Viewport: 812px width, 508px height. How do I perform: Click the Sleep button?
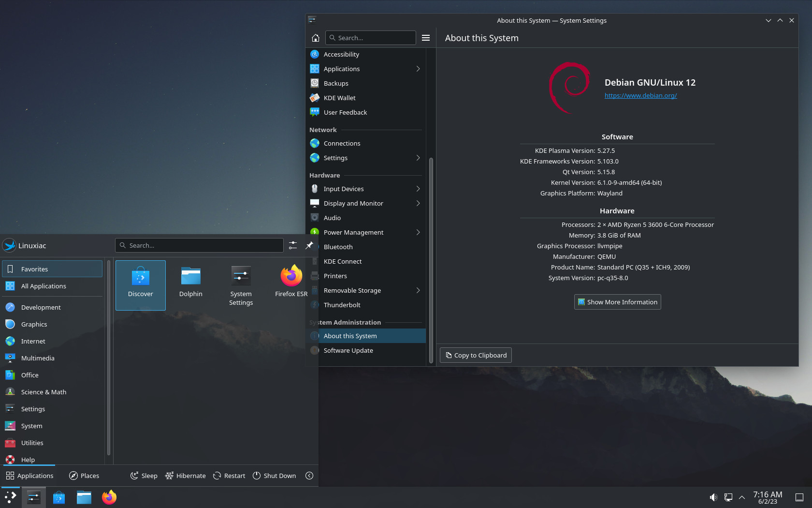tap(144, 476)
